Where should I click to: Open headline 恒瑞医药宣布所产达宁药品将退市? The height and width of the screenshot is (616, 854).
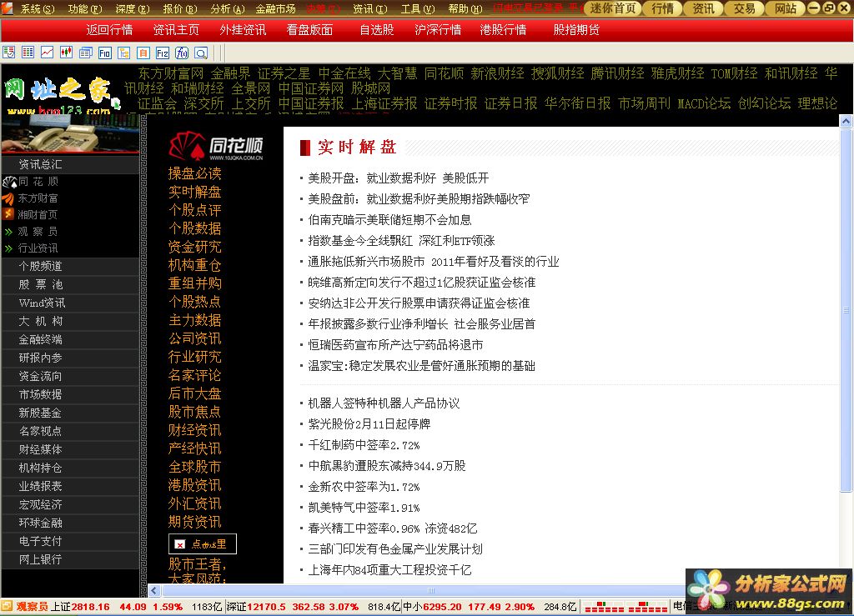[395, 345]
